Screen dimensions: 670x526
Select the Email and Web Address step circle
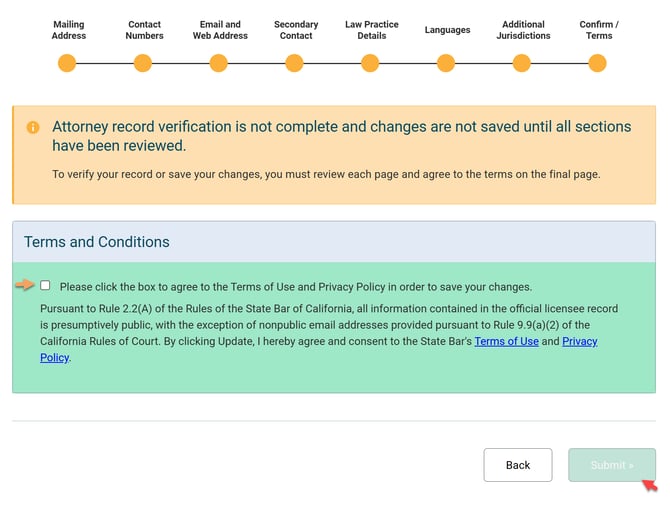[x=219, y=64]
